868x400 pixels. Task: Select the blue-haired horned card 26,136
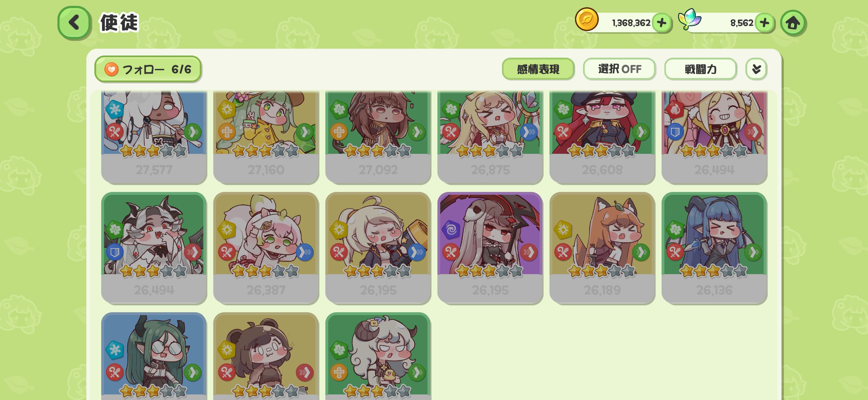click(x=714, y=248)
